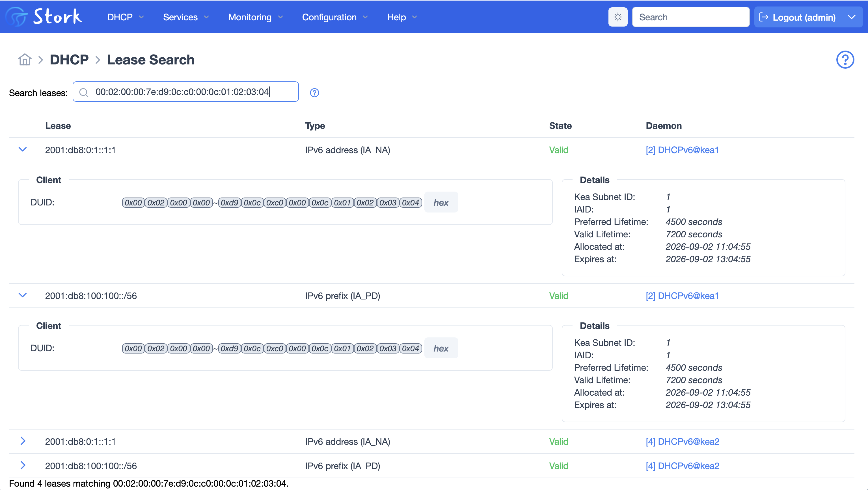
Task: Open [4] DHCPv6@kea2 link for IA_NA lease
Action: point(682,441)
